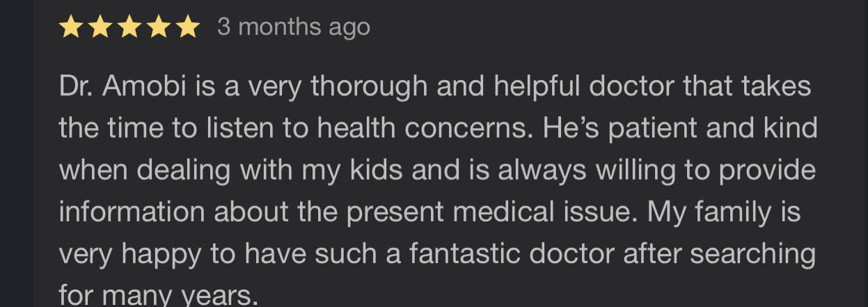
Task: Click the words "very happy" in review
Action: tap(130, 253)
